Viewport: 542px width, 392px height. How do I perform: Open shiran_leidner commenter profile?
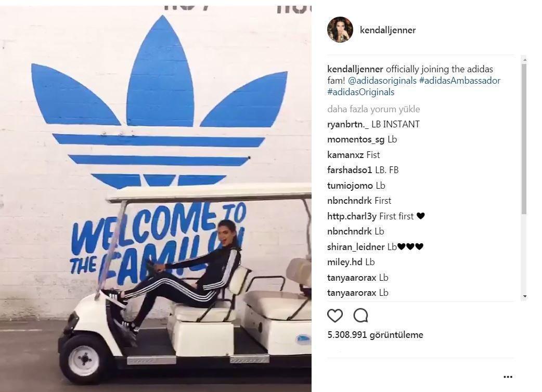click(356, 247)
